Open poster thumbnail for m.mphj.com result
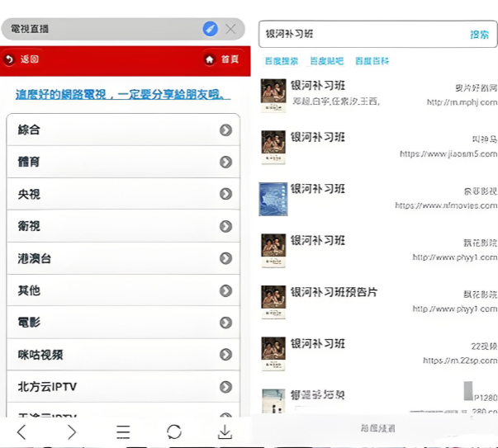This screenshot has width=498, height=448. click(x=273, y=96)
